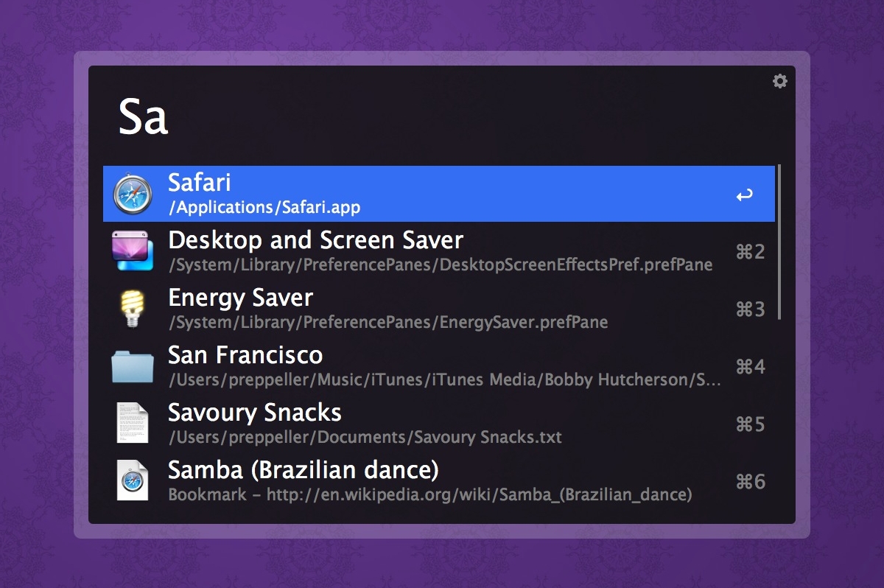This screenshot has width=884, height=588.
Task: Click the return arrow on the Safari row
Action: tap(744, 195)
